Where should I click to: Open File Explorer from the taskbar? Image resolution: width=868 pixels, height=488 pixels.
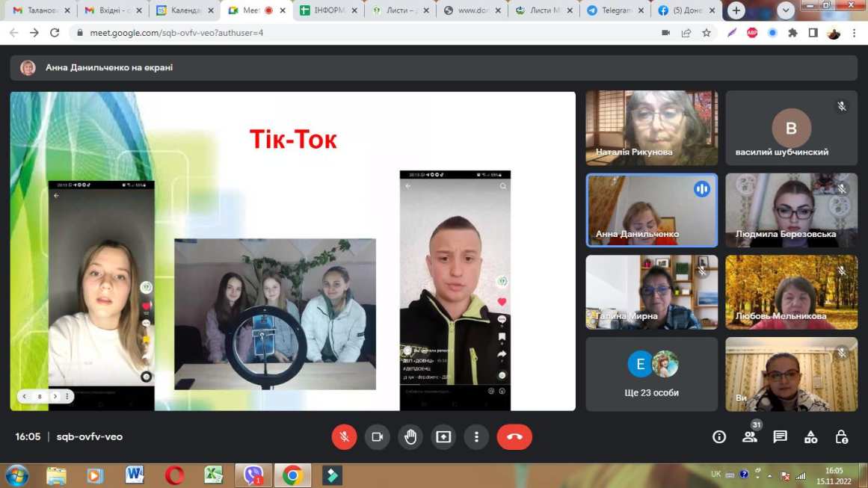tap(56, 476)
